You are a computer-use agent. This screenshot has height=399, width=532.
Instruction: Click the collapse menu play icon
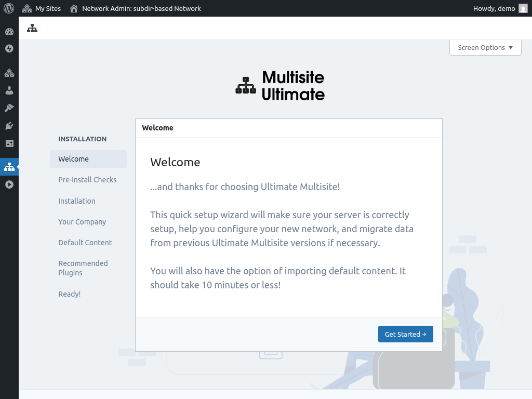(x=9, y=184)
